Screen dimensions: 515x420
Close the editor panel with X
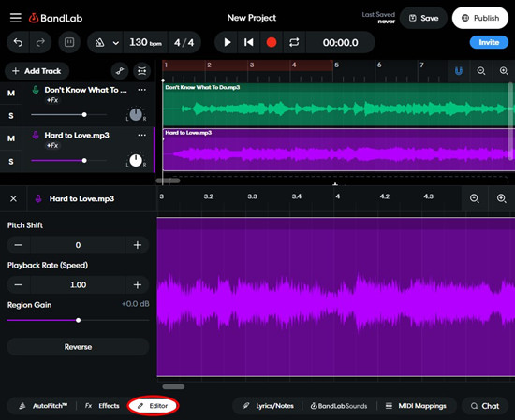point(13,198)
